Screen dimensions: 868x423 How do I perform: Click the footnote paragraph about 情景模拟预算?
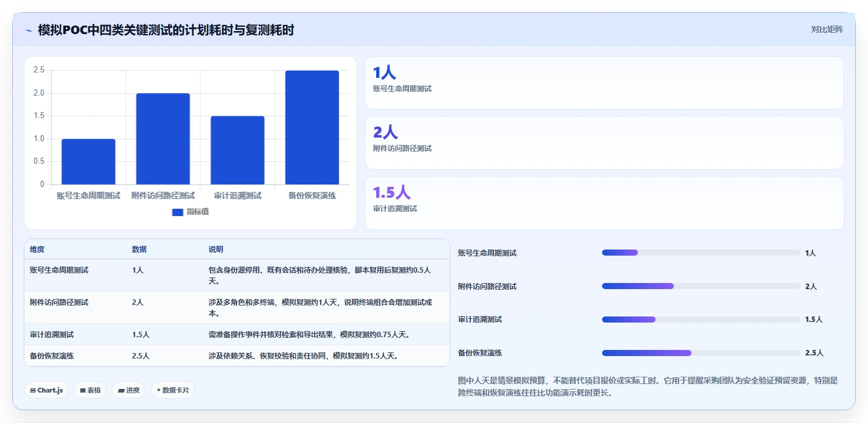pos(648,386)
